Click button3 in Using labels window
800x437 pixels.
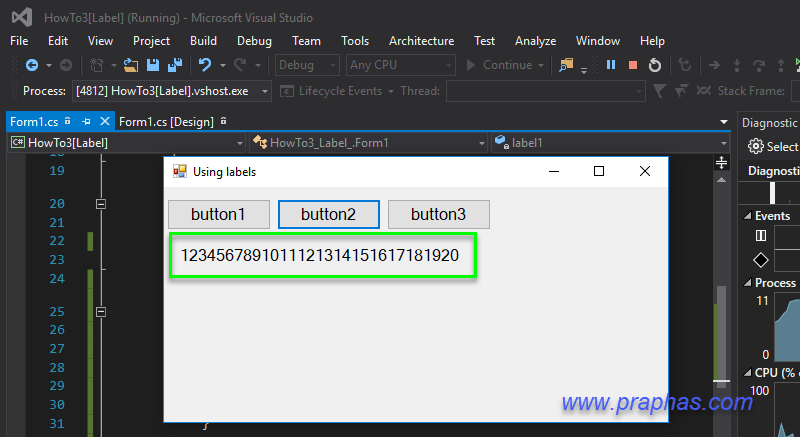[x=439, y=214]
